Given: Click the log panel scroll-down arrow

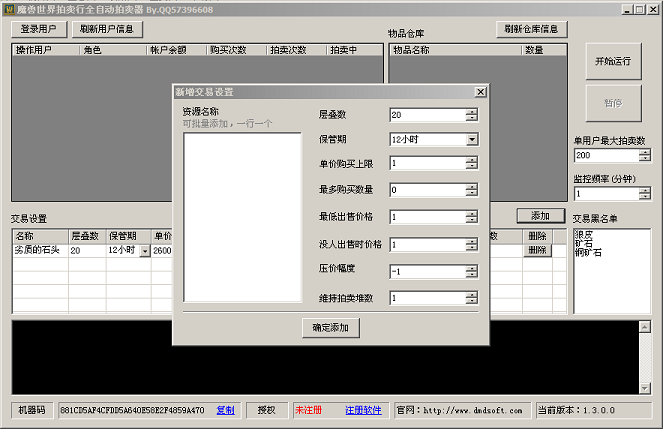Looking at the screenshot, I should pos(645,388).
